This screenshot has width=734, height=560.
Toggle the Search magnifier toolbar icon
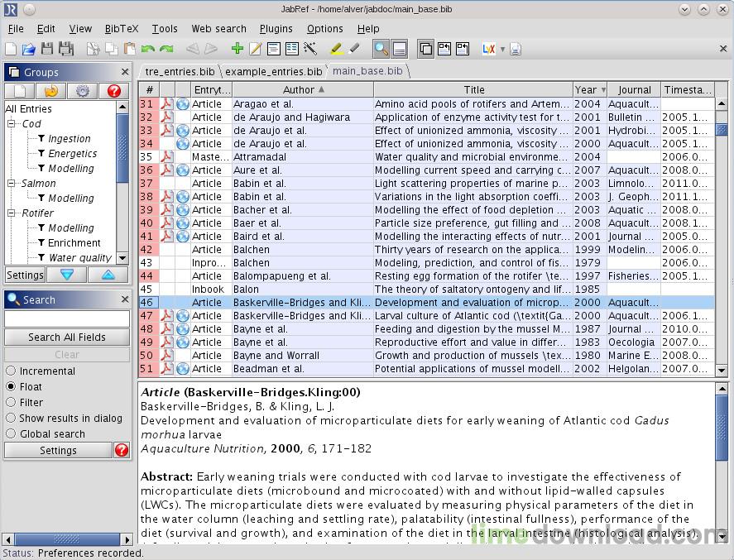[x=381, y=49]
